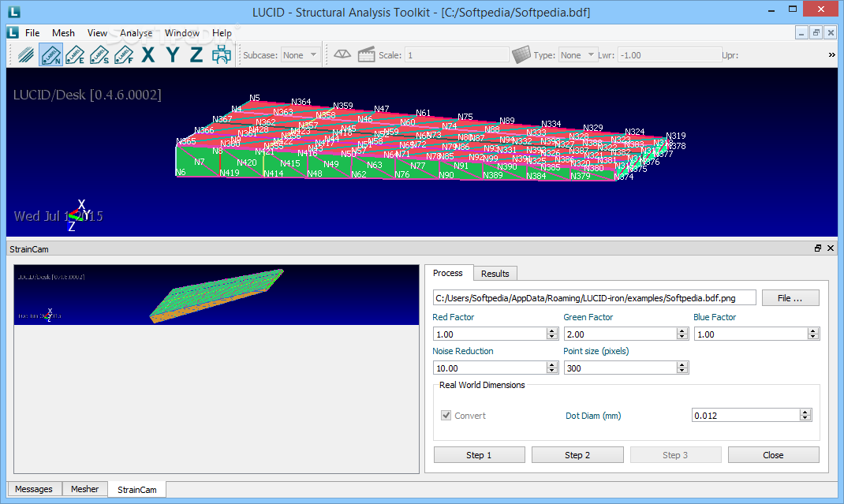Set view along Z axis
The image size is (844, 504).
click(196, 55)
